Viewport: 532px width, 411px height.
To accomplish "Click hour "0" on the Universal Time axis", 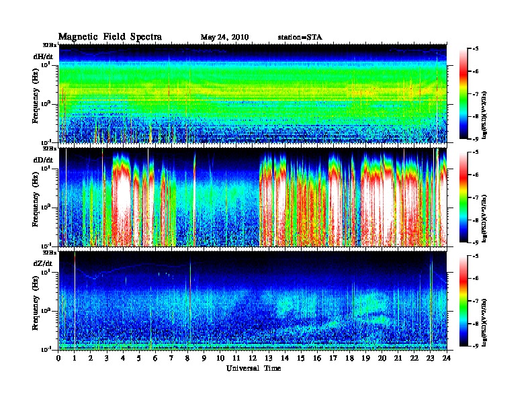I will coord(58,359).
